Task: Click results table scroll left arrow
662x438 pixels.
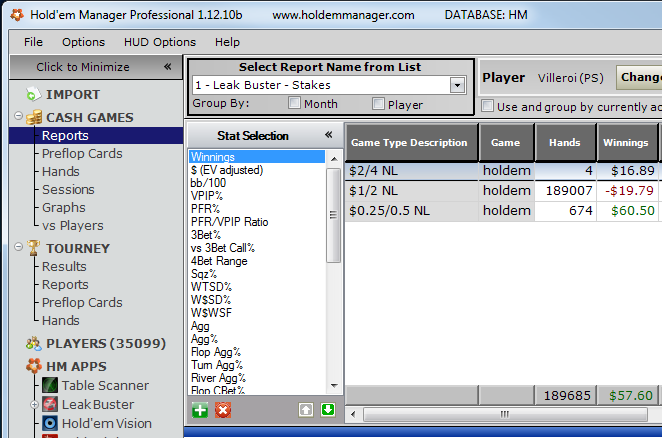Action: (353, 414)
